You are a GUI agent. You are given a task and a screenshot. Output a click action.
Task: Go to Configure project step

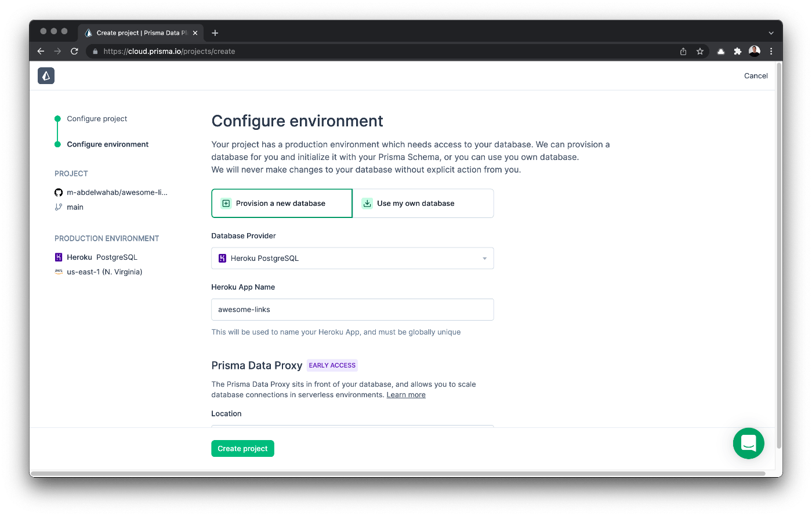[x=97, y=119]
